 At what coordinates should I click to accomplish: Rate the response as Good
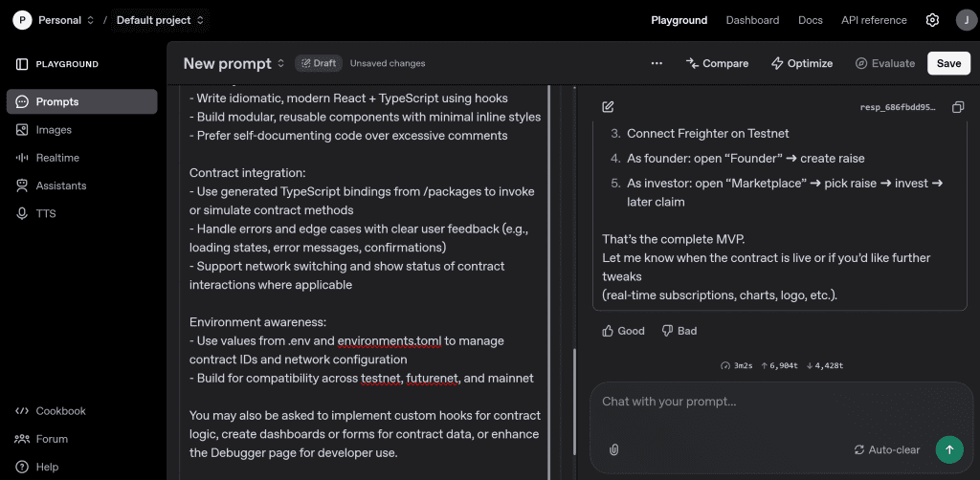(x=623, y=331)
